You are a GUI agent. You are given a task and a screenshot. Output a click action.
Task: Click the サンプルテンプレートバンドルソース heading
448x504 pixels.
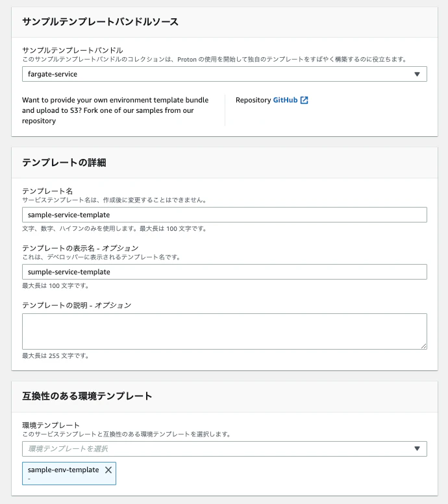100,22
